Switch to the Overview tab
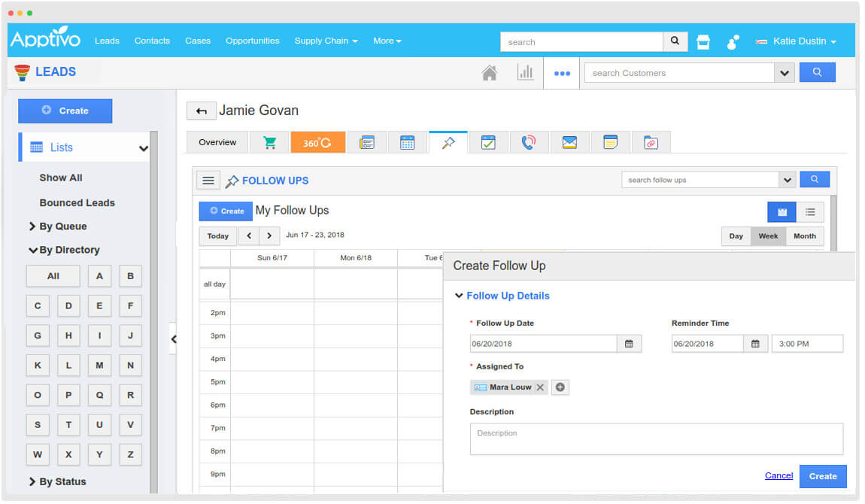This screenshot has height=504, width=865. [217, 141]
